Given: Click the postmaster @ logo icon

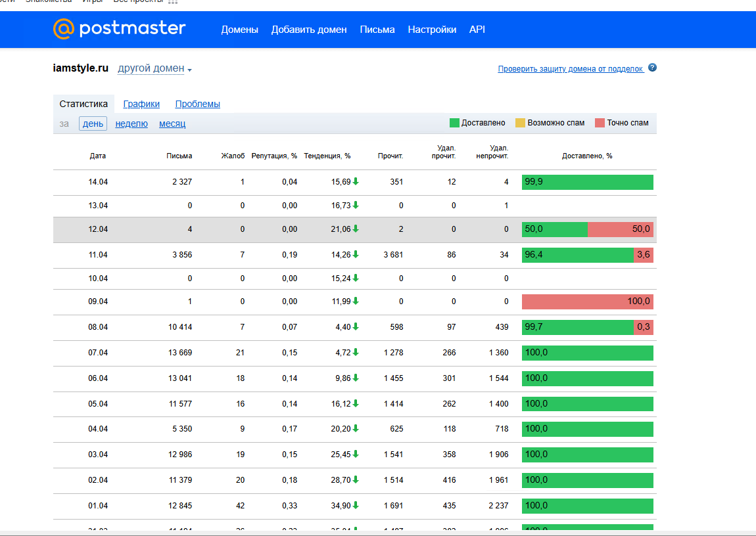Looking at the screenshot, I should click(x=64, y=29).
